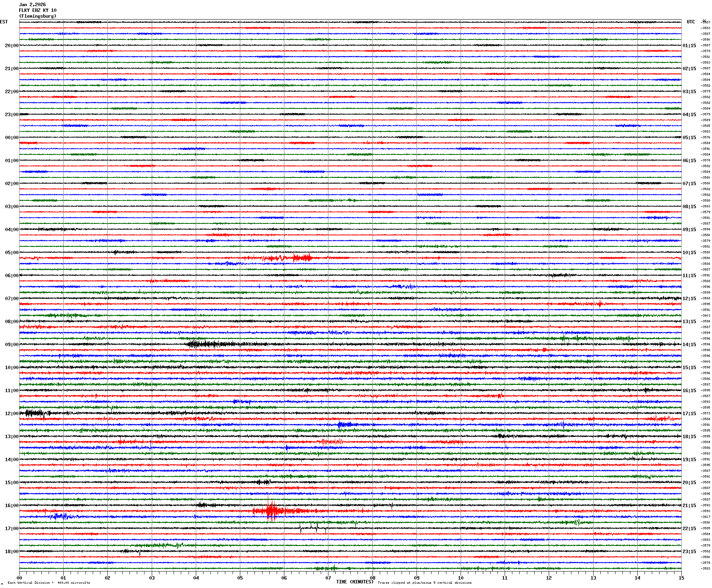Click the 'FLKY EHZ KY 10' station label
The height and width of the screenshot is (588, 712).
[x=38, y=10]
